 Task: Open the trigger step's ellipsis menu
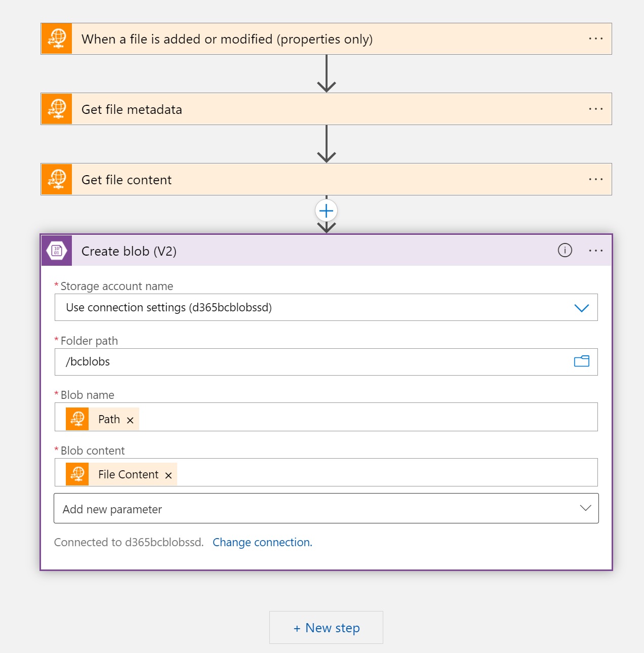pos(595,39)
